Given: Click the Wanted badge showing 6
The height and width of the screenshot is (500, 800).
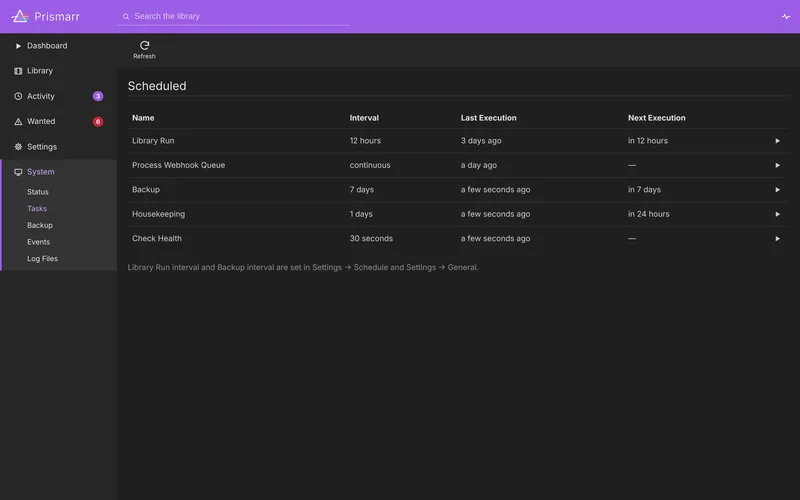Looking at the screenshot, I should (x=98, y=121).
